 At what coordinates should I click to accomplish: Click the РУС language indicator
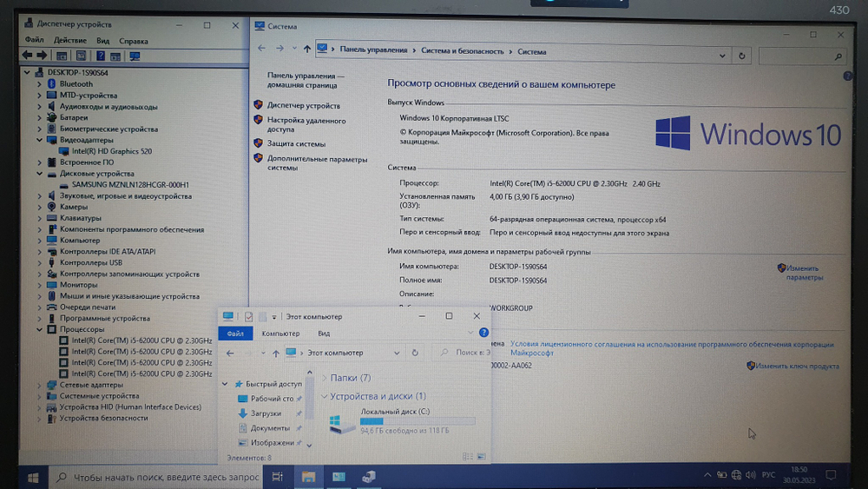coord(768,474)
